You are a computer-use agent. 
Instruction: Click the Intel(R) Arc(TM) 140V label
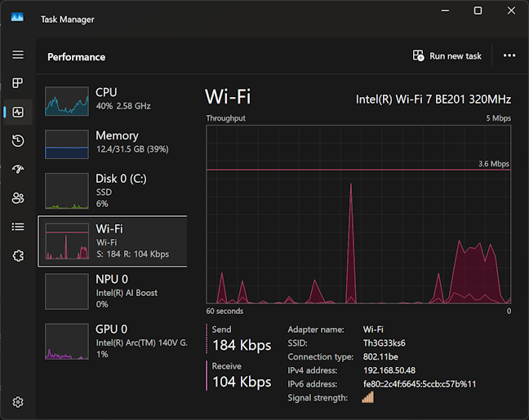click(x=141, y=343)
